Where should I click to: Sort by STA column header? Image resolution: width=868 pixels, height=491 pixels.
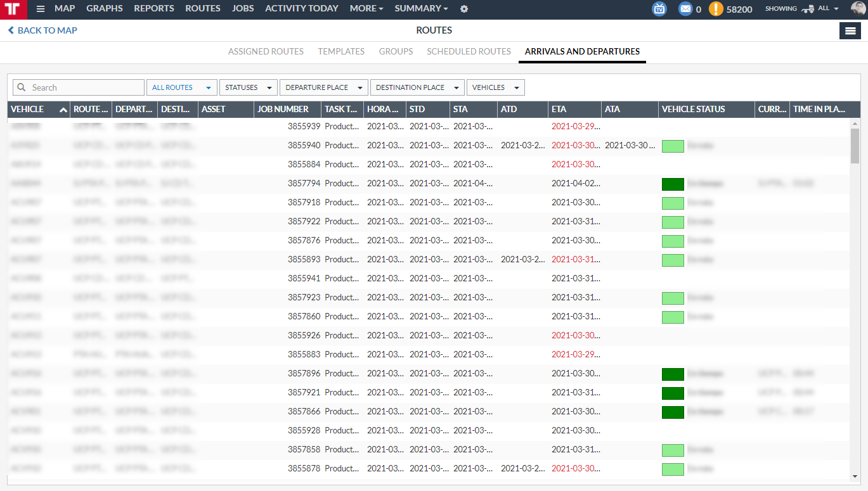coord(474,109)
